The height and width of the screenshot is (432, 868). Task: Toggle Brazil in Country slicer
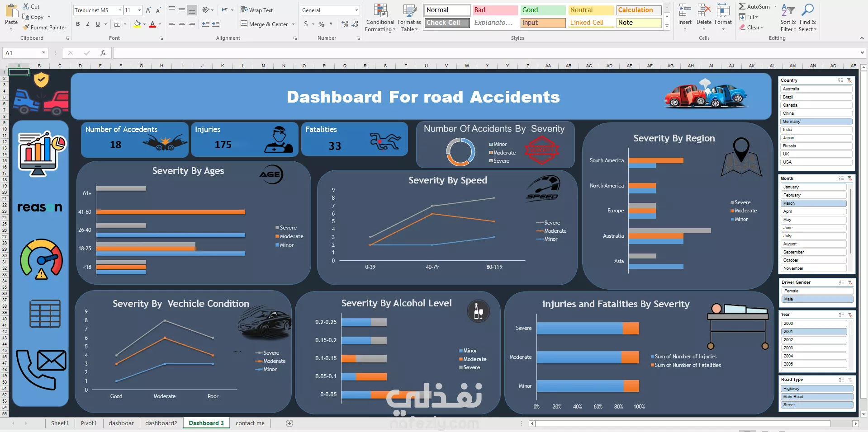pyautogui.click(x=817, y=97)
